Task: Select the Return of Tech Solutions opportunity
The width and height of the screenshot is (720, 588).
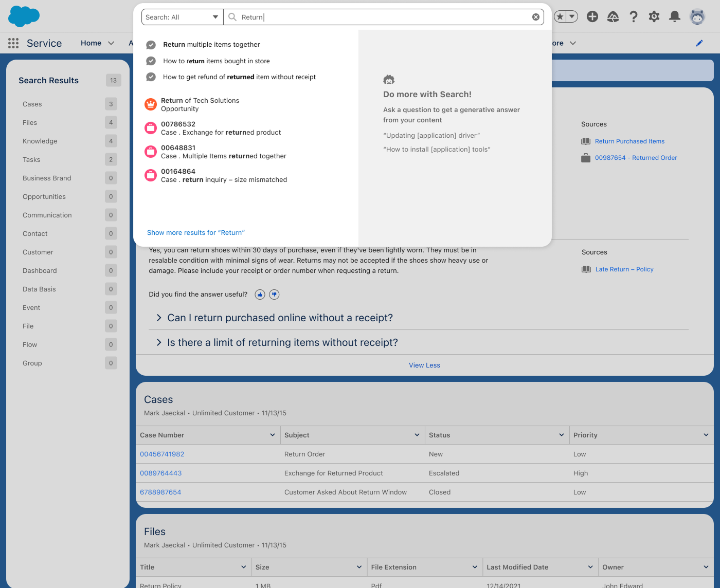Action: pyautogui.click(x=200, y=104)
